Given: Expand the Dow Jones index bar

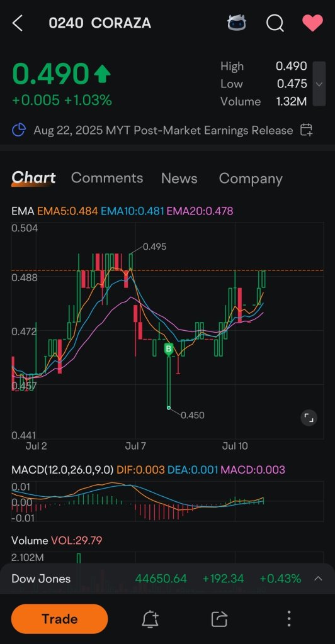Looking at the screenshot, I should 318,579.
